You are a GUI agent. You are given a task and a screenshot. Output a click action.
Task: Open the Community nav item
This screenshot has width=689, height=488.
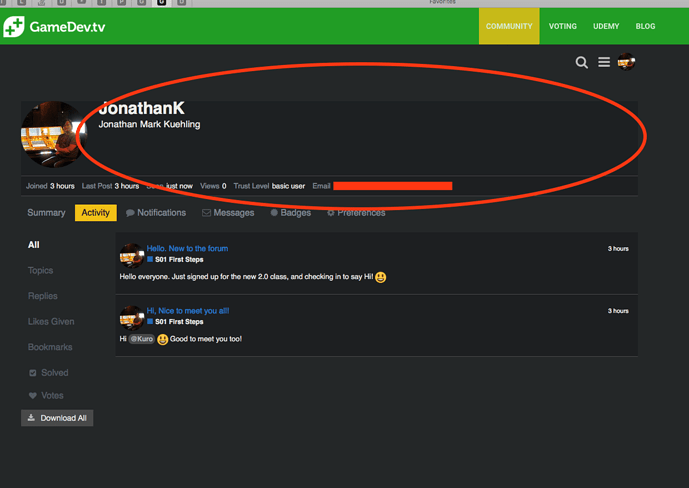click(509, 26)
